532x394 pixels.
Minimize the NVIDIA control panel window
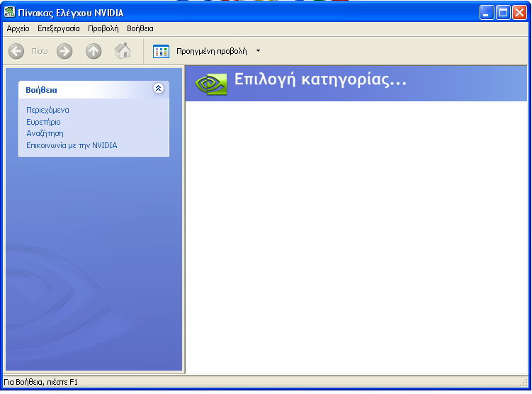[x=487, y=13]
